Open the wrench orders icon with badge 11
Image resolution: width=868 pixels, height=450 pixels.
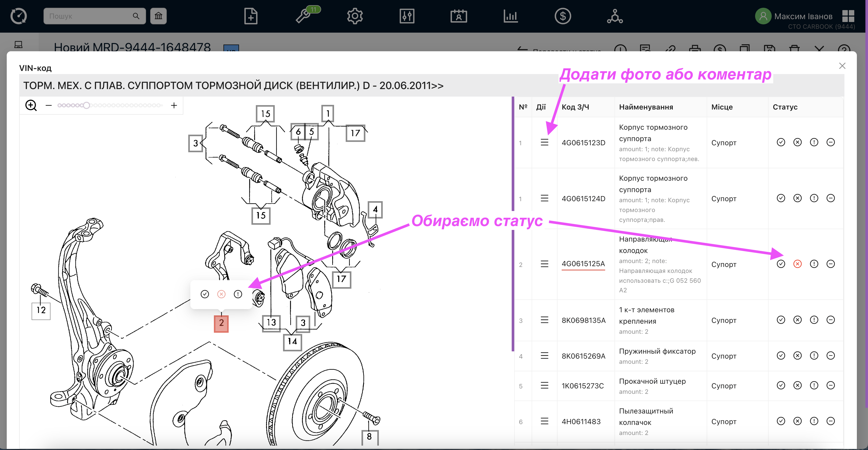(x=303, y=16)
